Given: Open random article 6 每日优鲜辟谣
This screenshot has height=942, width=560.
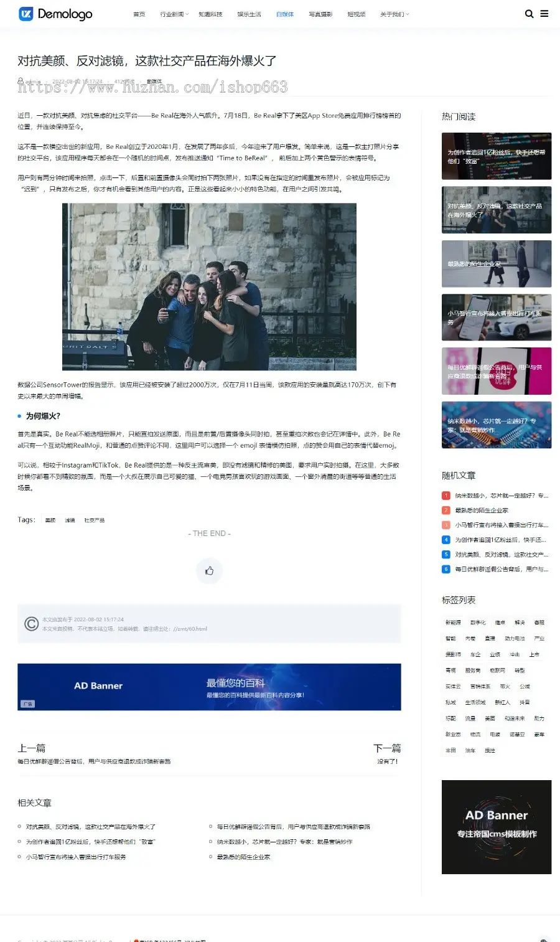Looking at the screenshot, I should (502, 569).
